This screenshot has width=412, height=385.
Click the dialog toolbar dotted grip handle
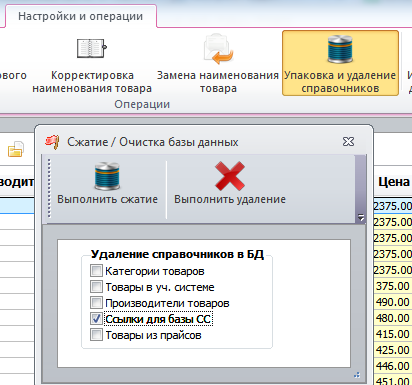coord(49,188)
